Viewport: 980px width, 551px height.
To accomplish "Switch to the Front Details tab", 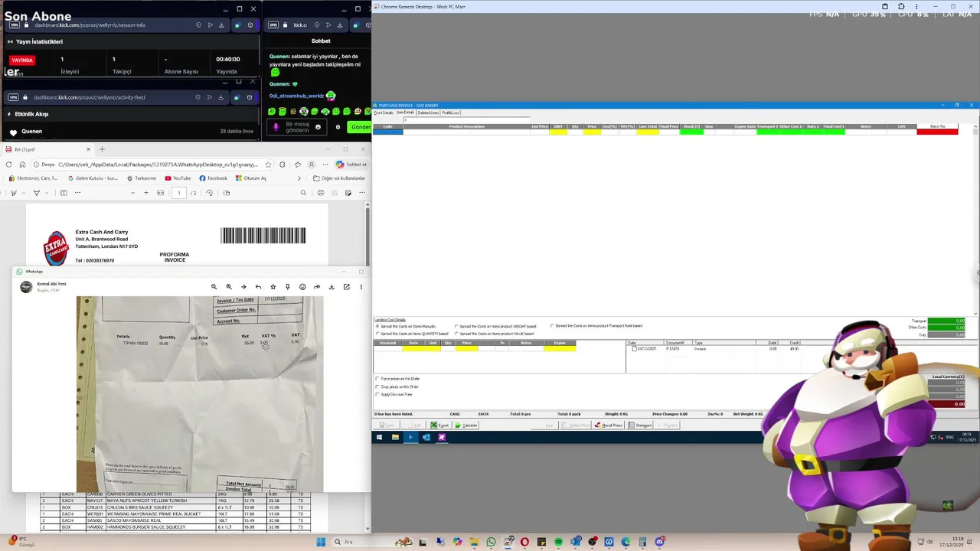I will [x=384, y=112].
